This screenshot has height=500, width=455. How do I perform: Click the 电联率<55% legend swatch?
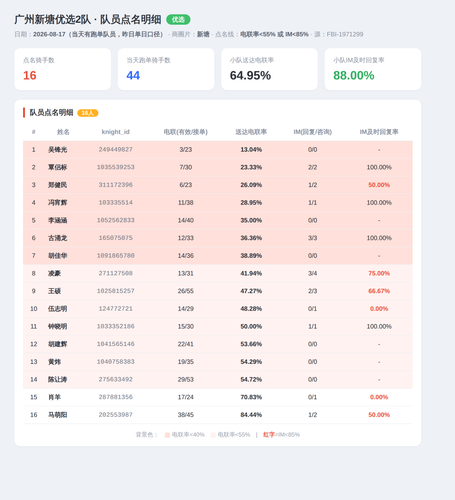click(x=213, y=435)
